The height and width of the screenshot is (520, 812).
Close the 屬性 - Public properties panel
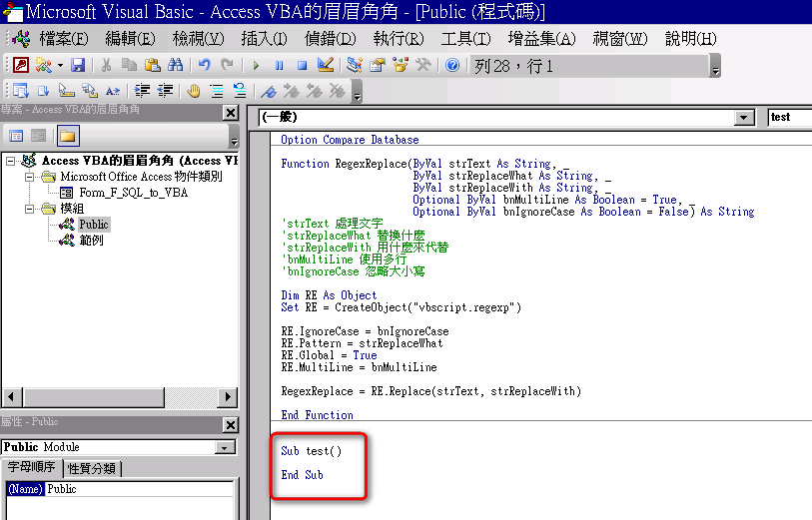[x=231, y=425]
